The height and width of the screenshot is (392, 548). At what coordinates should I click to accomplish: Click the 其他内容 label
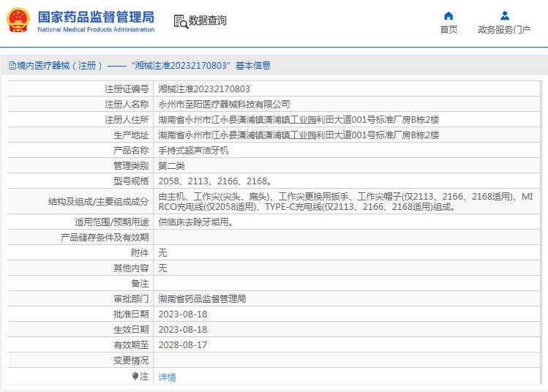[x=131, y=268]
